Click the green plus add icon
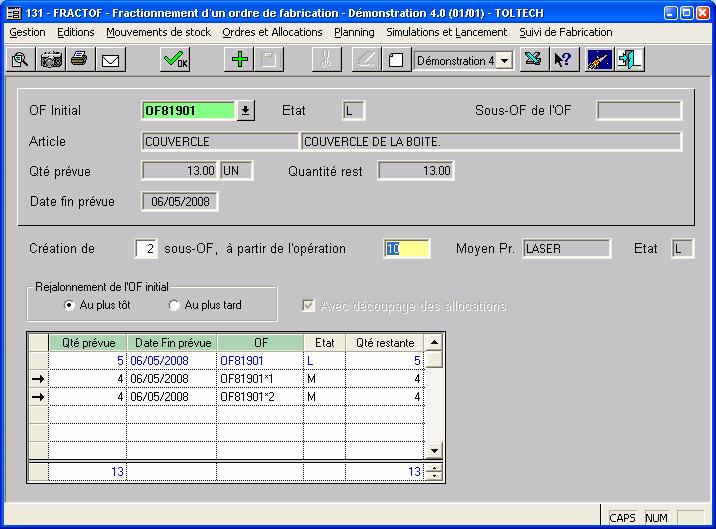Viewport: 716px width, 529px height. coord(239,60)
